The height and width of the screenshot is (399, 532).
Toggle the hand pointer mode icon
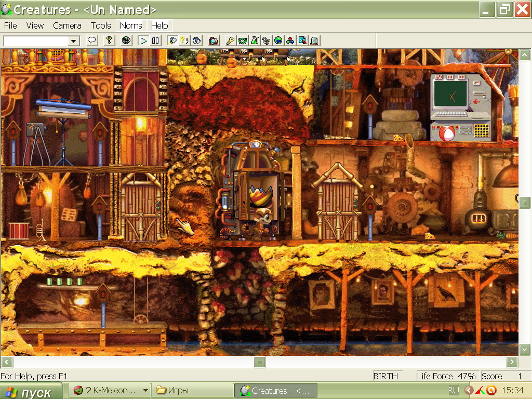click(x=172, y=41)
